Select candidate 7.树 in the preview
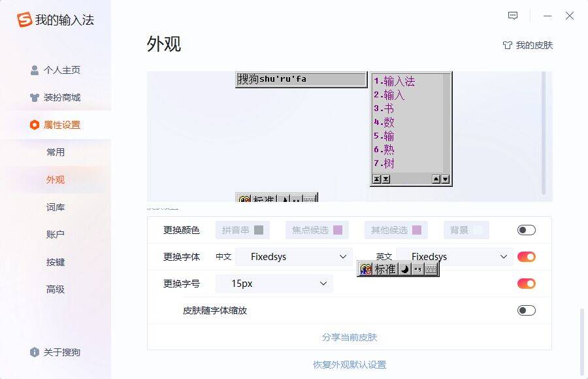Image resolution: width=588 pixels, height=379 pixels. 384,163
